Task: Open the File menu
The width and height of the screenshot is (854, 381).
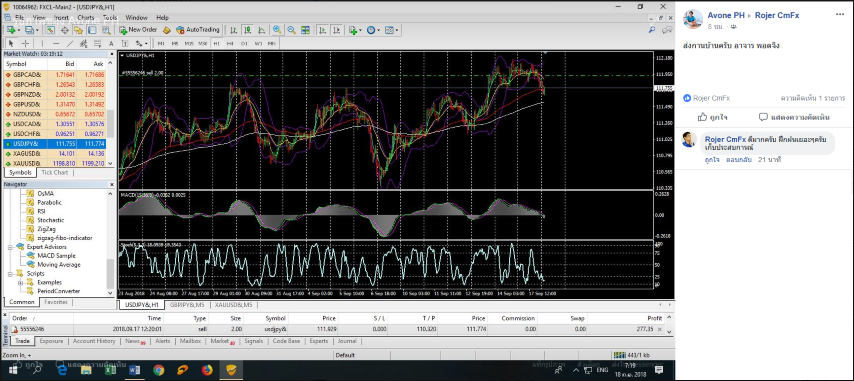Action: coord(19,17)
